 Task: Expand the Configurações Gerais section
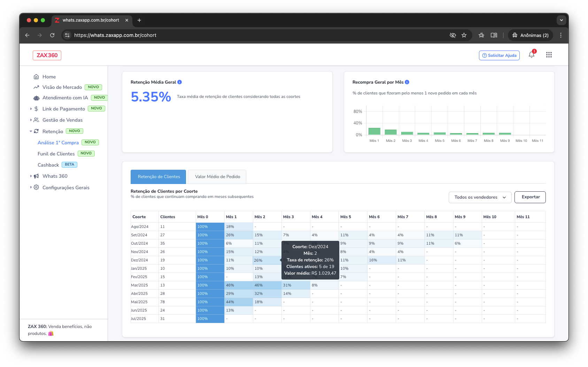tap(66, 188)
